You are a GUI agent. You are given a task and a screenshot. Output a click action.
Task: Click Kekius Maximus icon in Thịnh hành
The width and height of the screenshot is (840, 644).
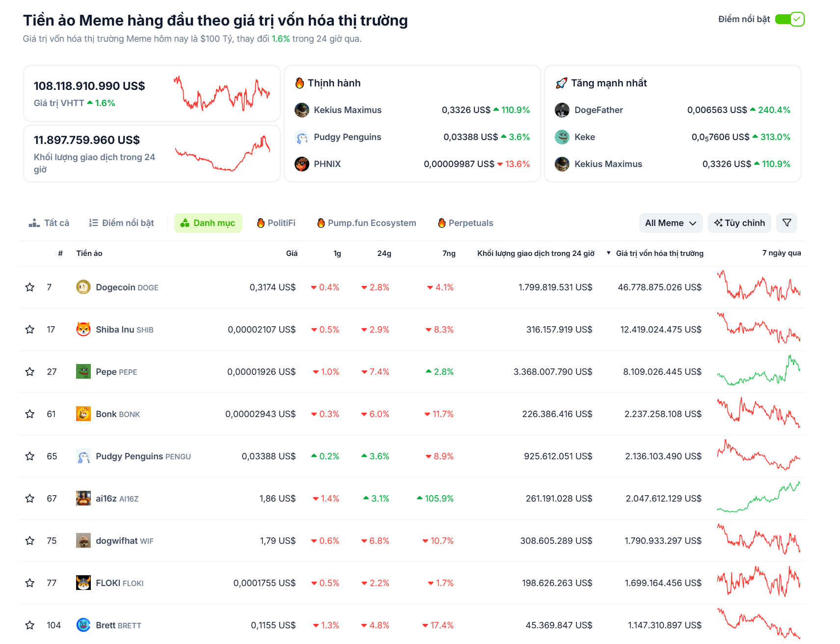click(301, 110)
